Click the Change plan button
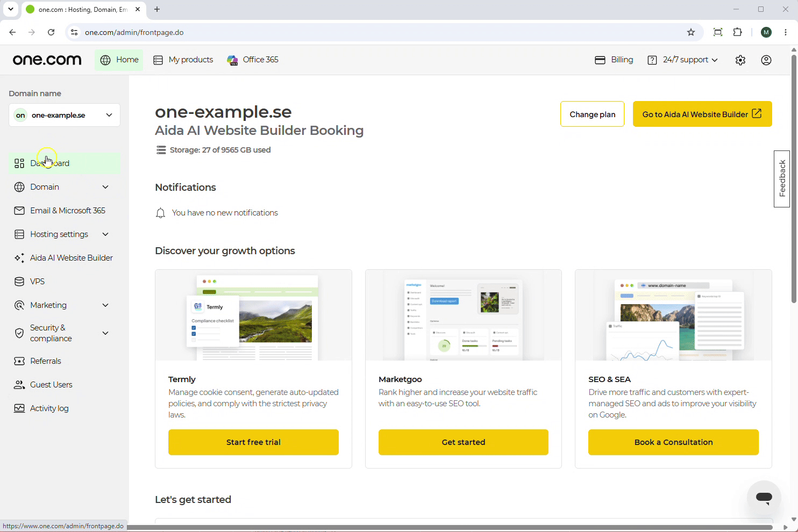 pyautogui.click(x=593, y=114)
